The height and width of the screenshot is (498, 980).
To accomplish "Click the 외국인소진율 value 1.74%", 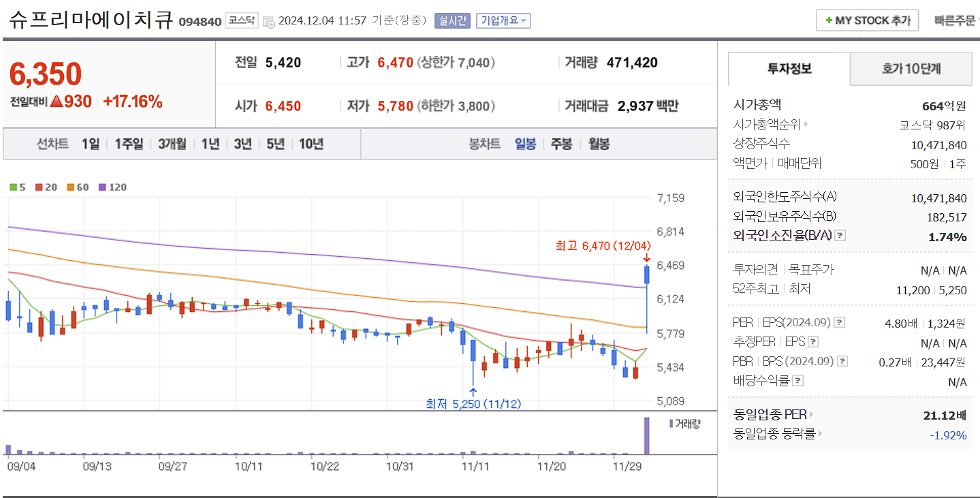I will point(947,236).
